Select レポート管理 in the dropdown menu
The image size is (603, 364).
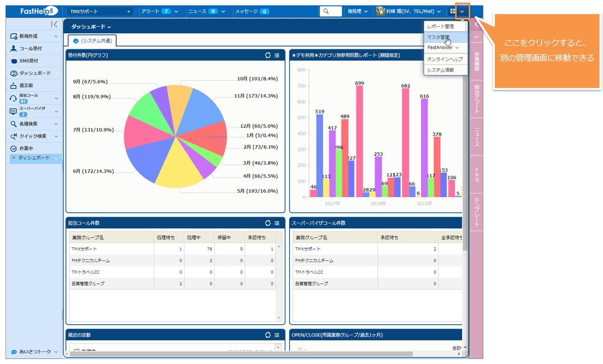(440, 27)
